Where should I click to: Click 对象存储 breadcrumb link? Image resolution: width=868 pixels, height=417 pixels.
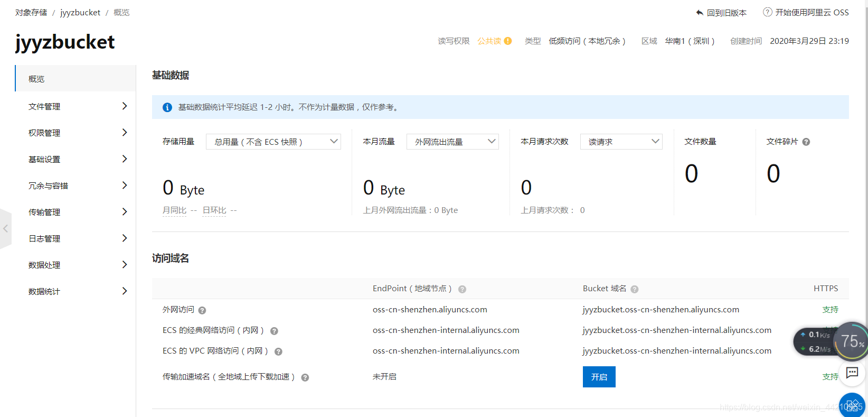point(31,12)
